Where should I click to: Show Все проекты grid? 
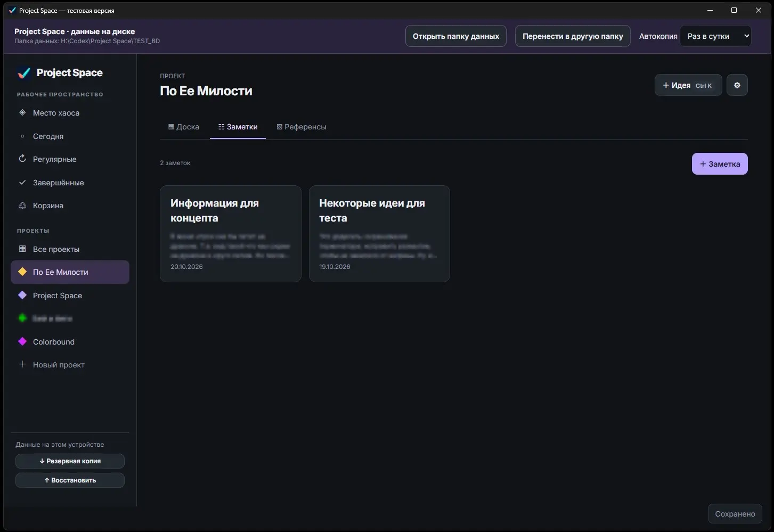70,249
